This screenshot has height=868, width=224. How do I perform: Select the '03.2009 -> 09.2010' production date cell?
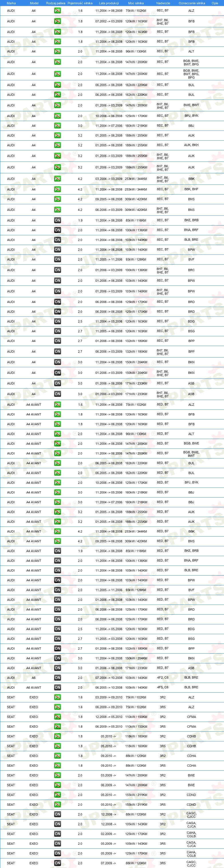click(109, 698)
